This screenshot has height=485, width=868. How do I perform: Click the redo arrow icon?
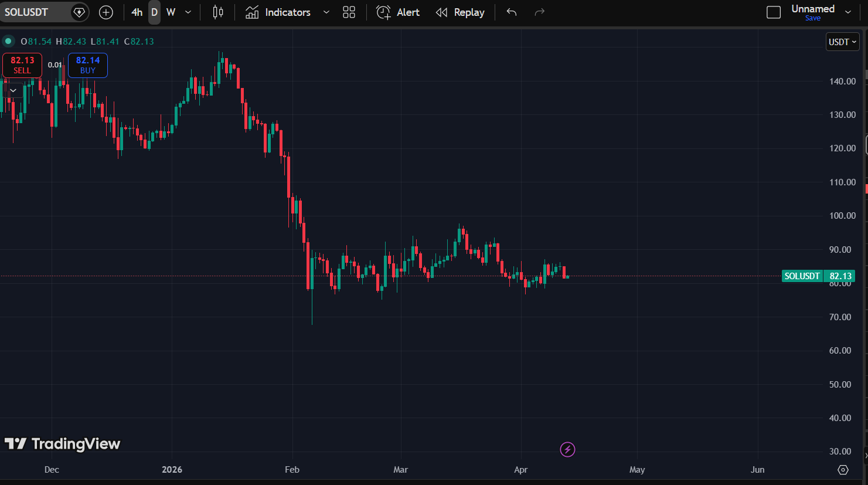540,12
